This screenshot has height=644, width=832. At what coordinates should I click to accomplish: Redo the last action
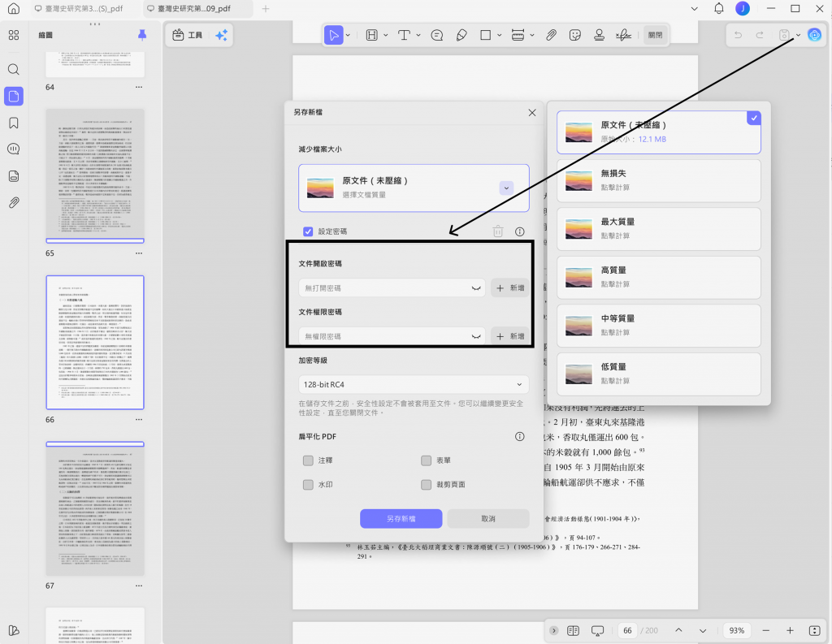[x=760, y=35]
